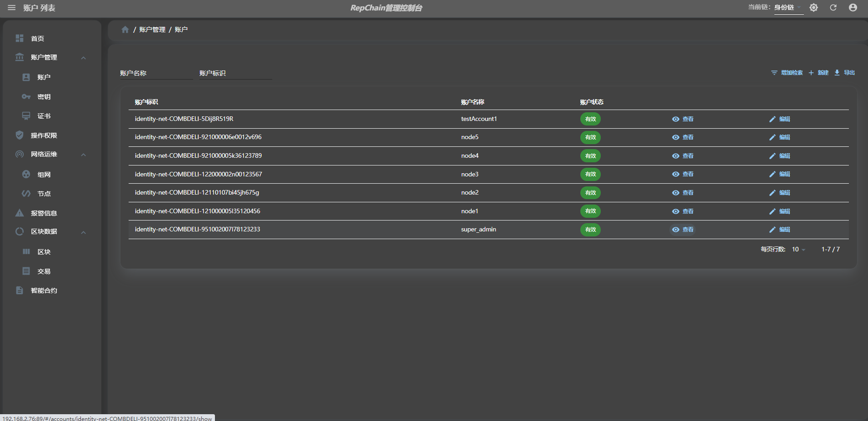This screenshot has height=421, width=868.
Task: Sort by 账户标识 column header
Action: (146, 102)
